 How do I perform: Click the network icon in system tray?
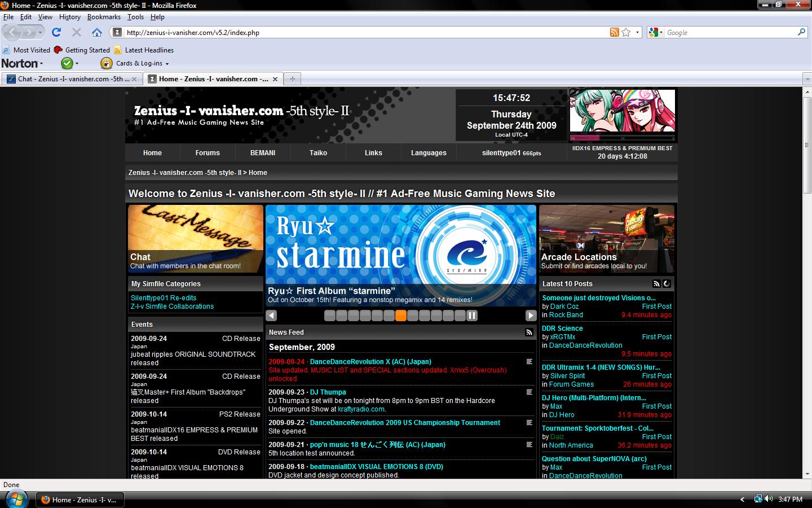pyautogui.click(x=758, y=499)
